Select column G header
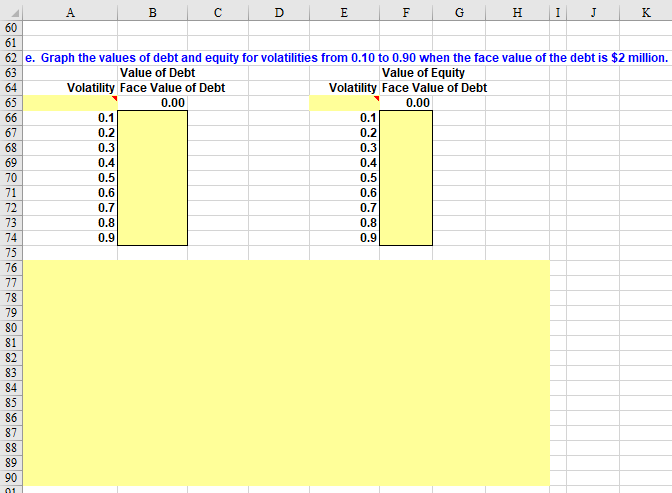The height and width of the screenshot is (493, 672). point(459,13)
